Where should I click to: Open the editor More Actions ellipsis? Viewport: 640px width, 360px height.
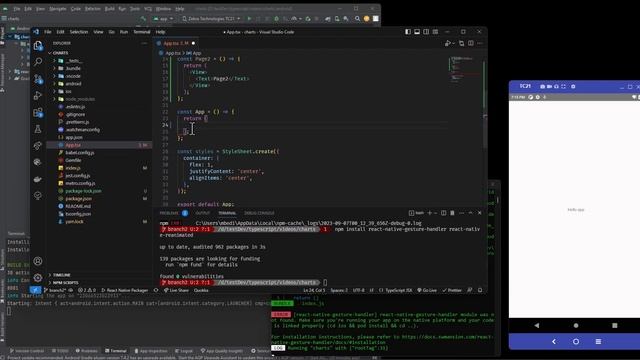pos(480,43)
